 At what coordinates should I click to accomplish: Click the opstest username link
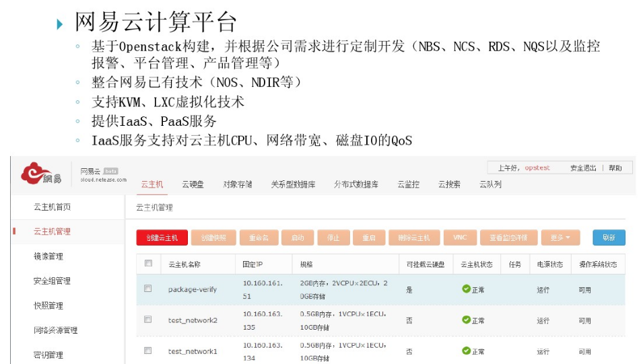click(537, 168)
